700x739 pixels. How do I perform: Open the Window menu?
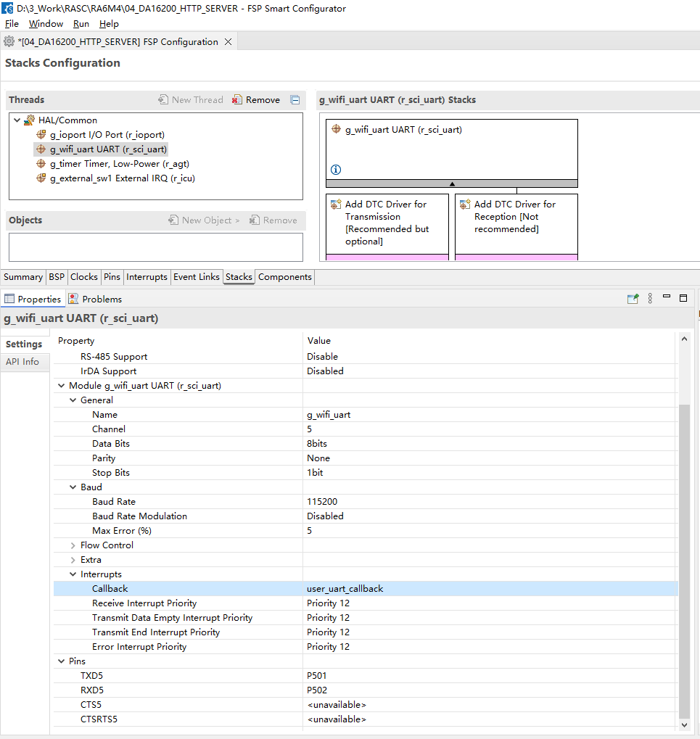(x=46, y=23)
